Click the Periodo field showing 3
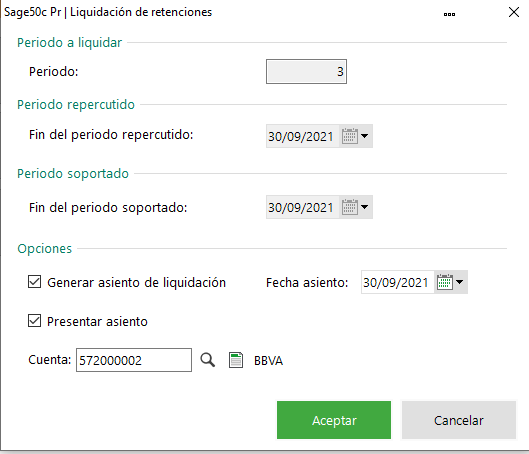Viewport: 529px width, 454px height. tap(306, 72)
